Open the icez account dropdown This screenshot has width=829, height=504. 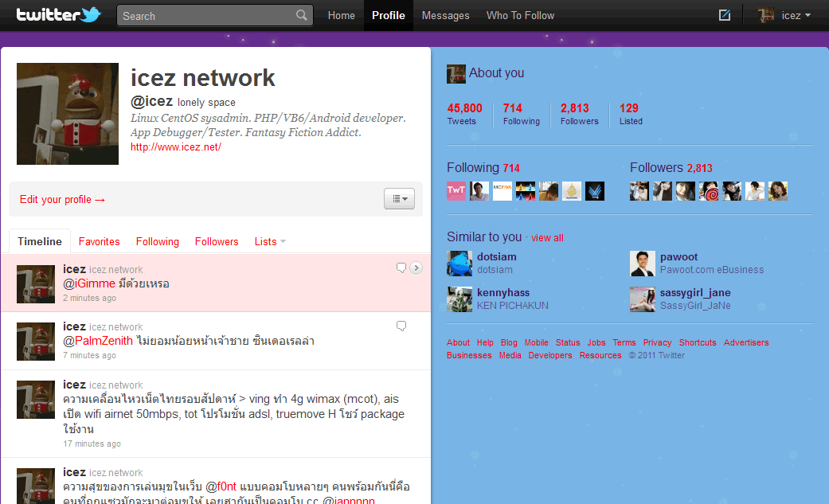(784, 15)
